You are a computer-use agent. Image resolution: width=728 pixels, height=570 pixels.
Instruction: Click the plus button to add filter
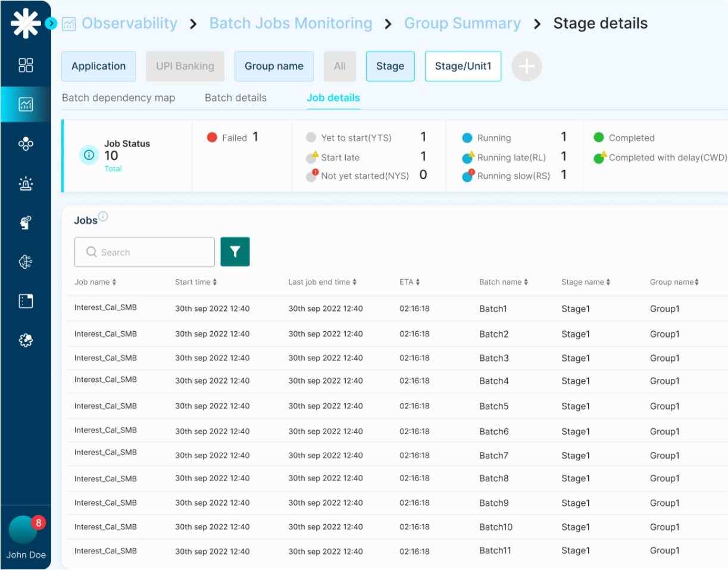tap(526, 66)
